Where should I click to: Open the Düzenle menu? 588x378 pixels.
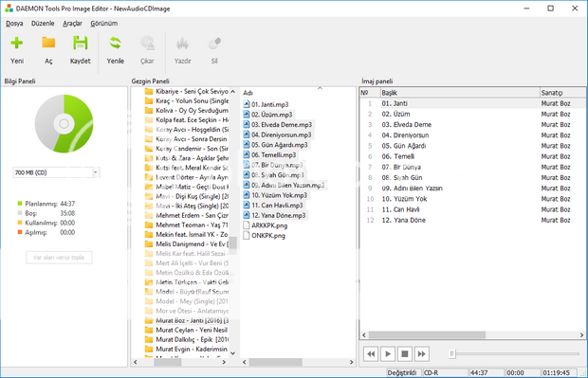click(x=43, y=24)
